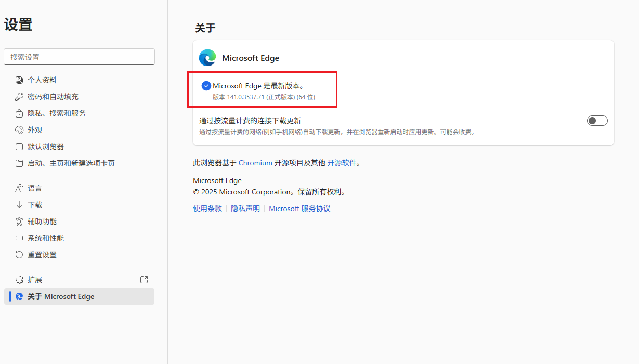Go to 下载 settings
This screenshot has width=639, height=364.
click(x=79, y=205)
